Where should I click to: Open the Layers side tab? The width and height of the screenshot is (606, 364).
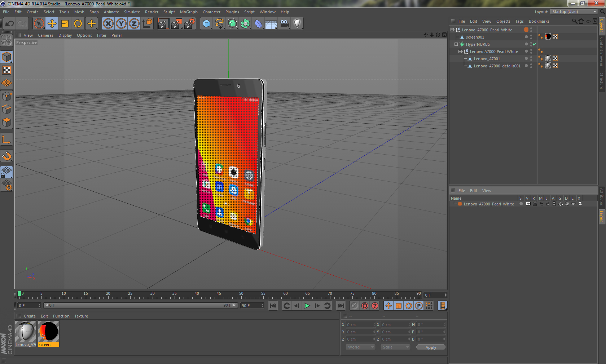click(602, 217)
